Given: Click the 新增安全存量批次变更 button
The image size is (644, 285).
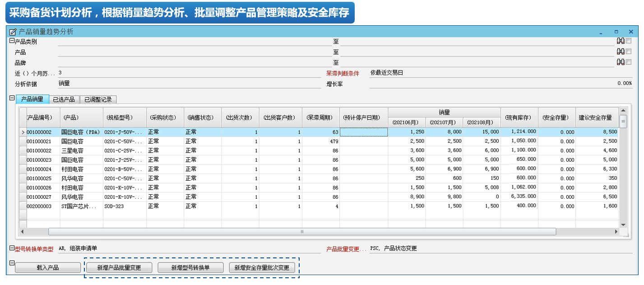Looking at the screenshot, I should [x=262, y=267].
